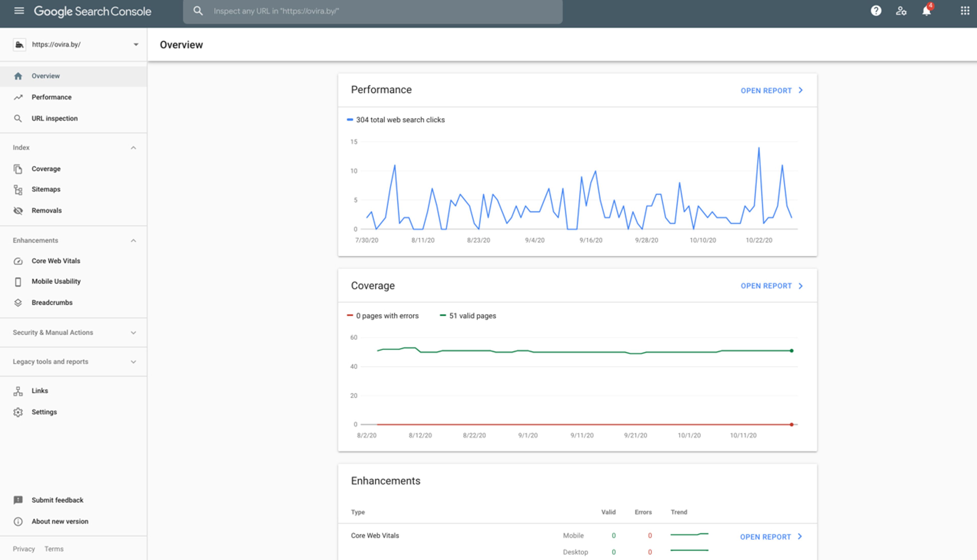977x560 pixels.
Task: Click the user settings icon in header
Action: point(901,11)
